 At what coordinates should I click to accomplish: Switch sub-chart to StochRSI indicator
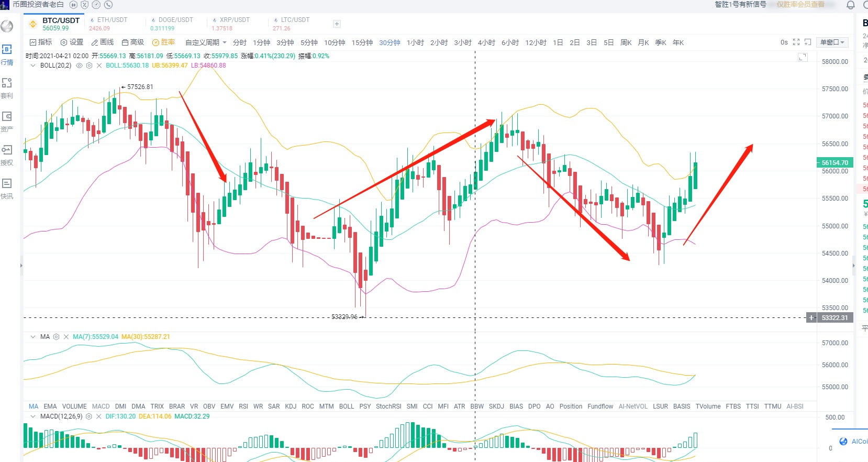pyautogui.click(x=388, y=406)
